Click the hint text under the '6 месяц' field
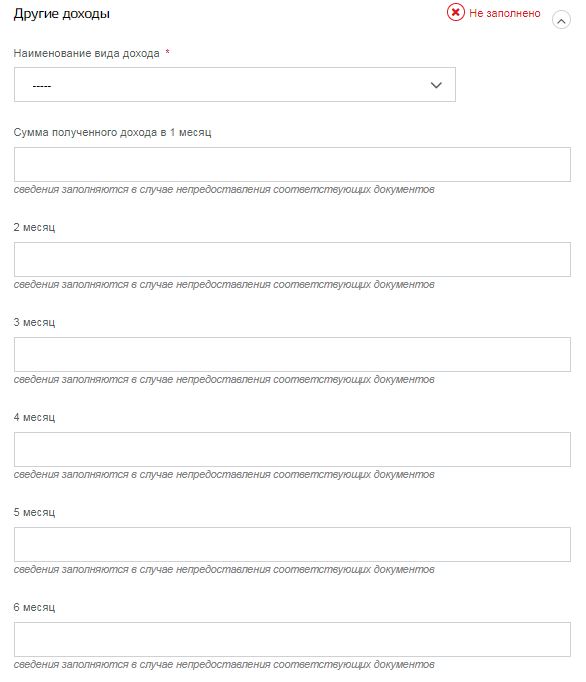This screenshot has width=586, height=682. [x=224, y=665]
